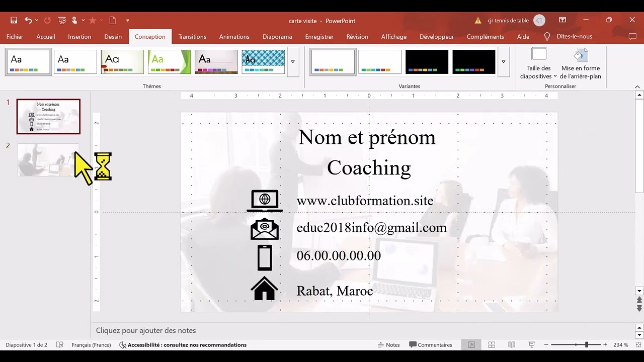Create a new blank presentation icon
This screenshot has height=362, width=644.
(113, 20)
